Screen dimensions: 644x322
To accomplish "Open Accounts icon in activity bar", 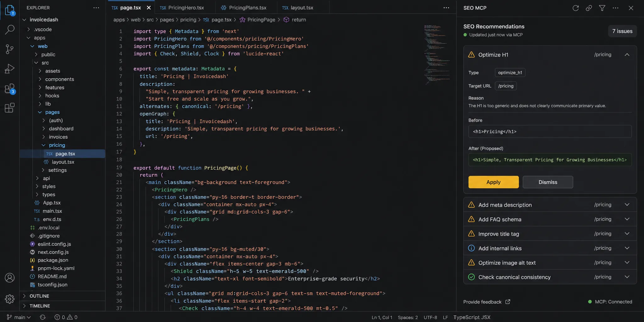I will pos(10,278).
